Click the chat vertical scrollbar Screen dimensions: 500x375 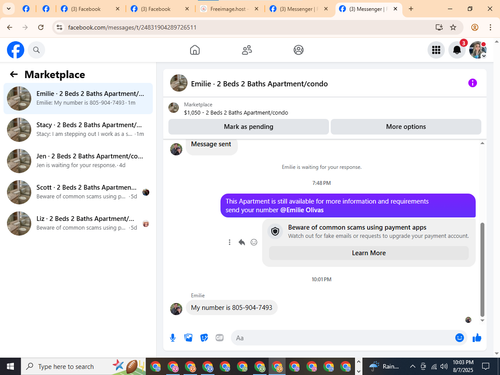(x=482, y=269)
